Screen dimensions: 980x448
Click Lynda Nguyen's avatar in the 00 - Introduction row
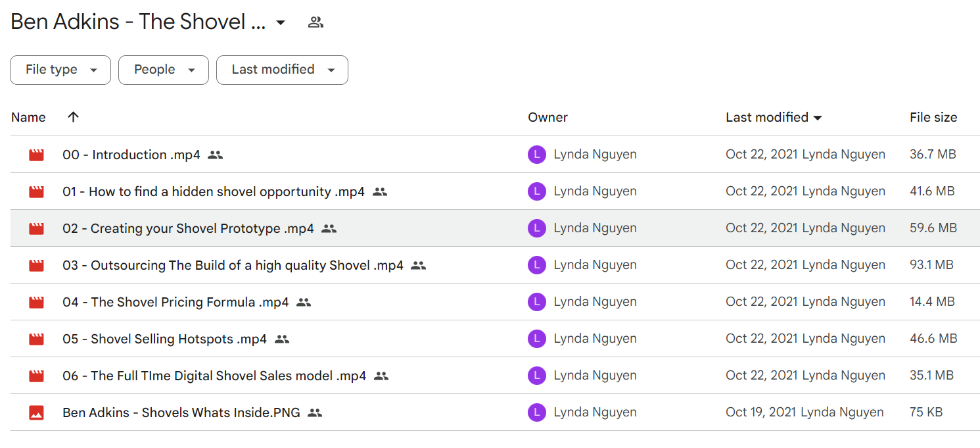point(537,155)
